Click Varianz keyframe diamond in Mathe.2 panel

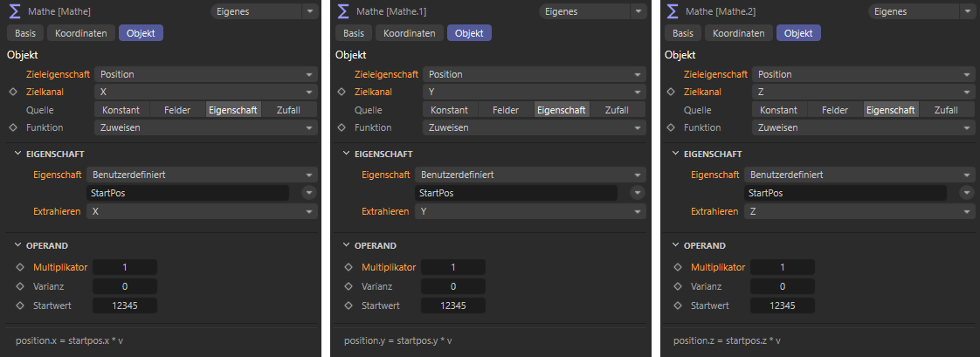(678, 286)
